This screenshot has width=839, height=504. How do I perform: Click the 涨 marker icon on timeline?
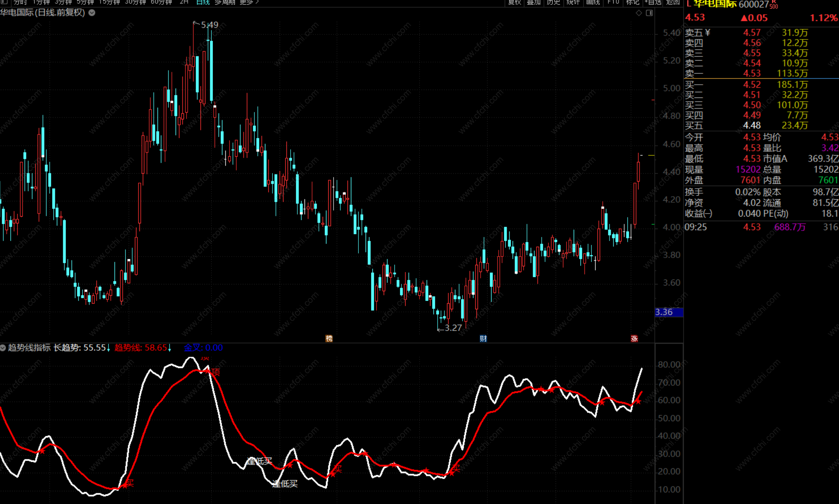point(634,338)
